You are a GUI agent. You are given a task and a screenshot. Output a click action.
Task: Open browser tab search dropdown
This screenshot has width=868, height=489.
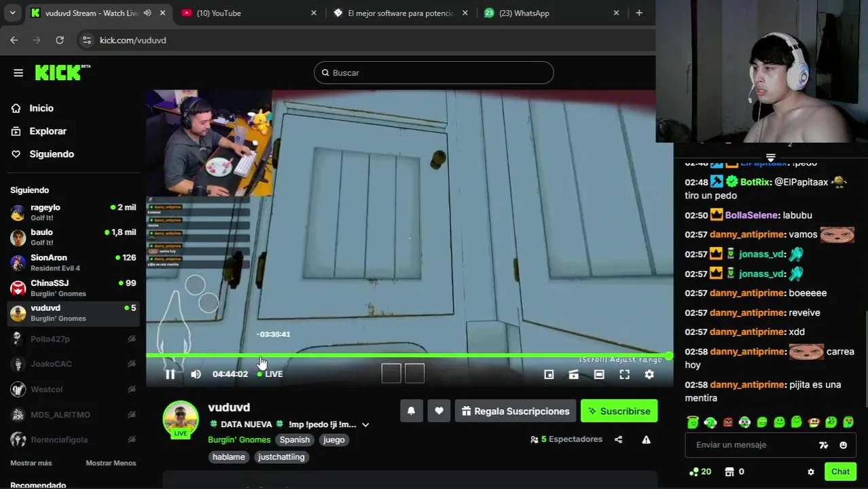12,13
